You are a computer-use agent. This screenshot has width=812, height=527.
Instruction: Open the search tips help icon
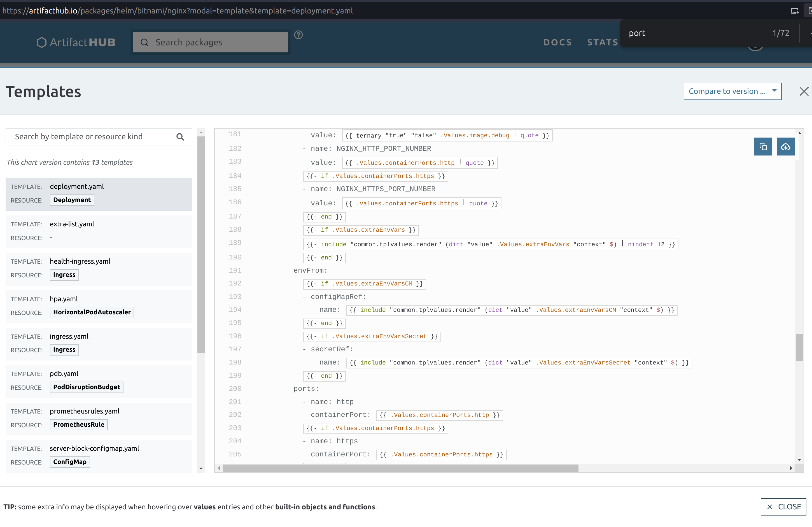(298, 35)
